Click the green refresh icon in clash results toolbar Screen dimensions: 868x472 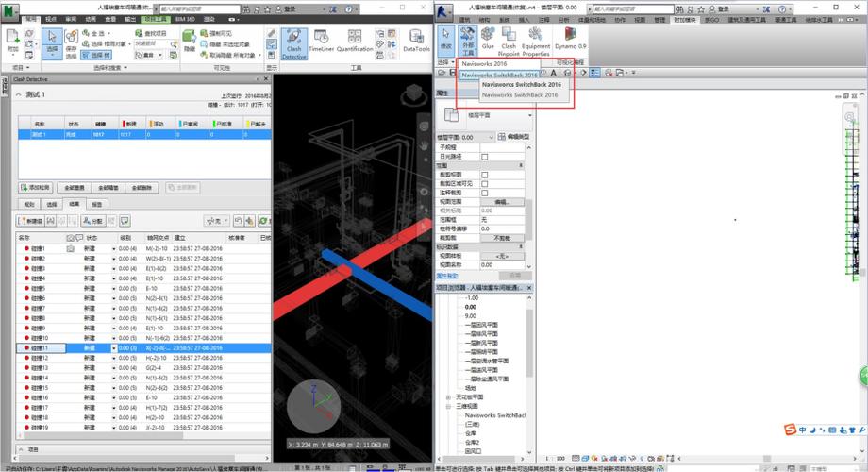pyautogui.click(x=263, y=221)
